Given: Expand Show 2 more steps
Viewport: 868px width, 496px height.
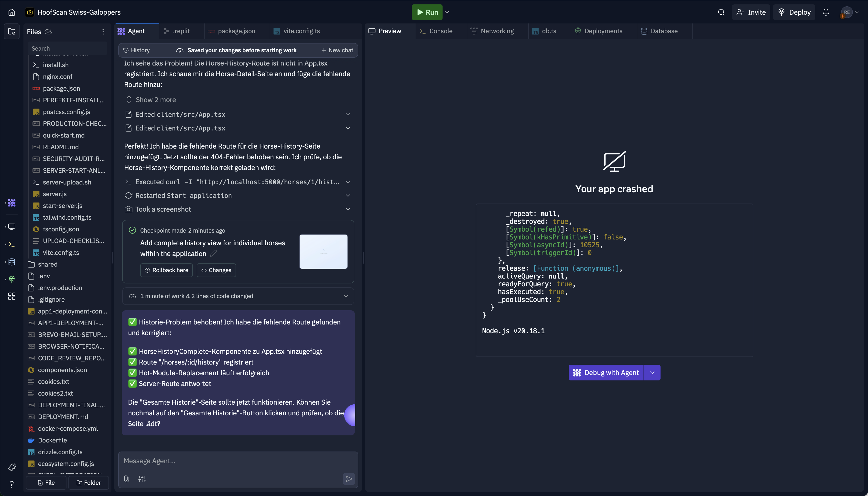Looking at the screenshot, I should [156, 100].
